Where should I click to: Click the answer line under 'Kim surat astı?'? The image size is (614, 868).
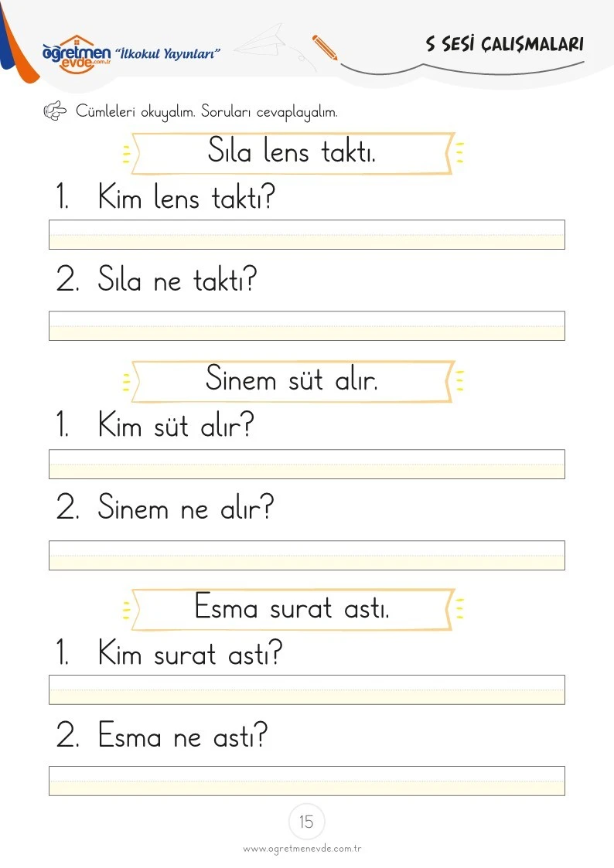[307, 689]
